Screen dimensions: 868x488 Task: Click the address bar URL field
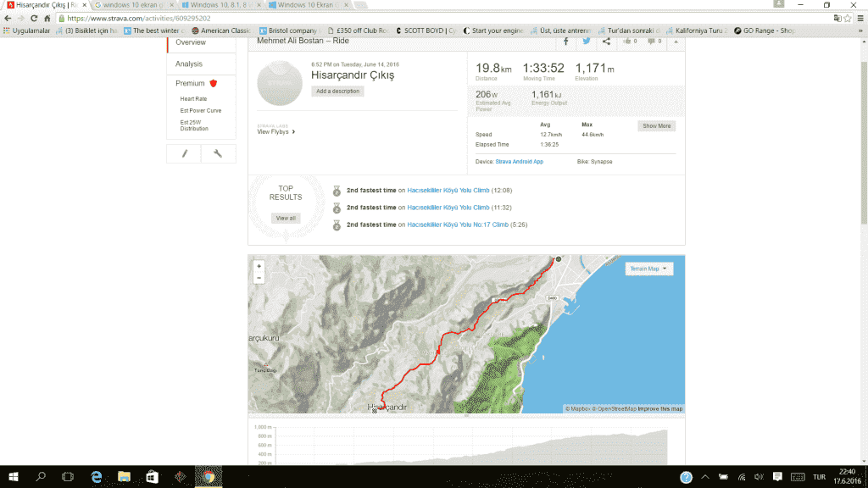[x=424, y=18]
